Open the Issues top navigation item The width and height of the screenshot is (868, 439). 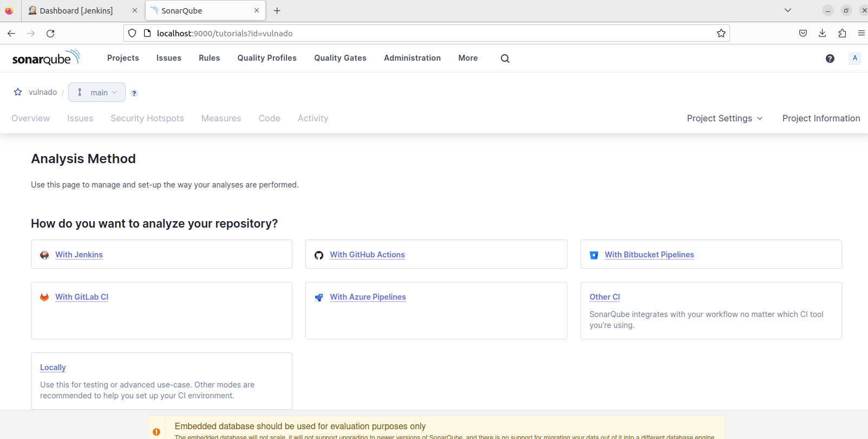tap(169, 58)
